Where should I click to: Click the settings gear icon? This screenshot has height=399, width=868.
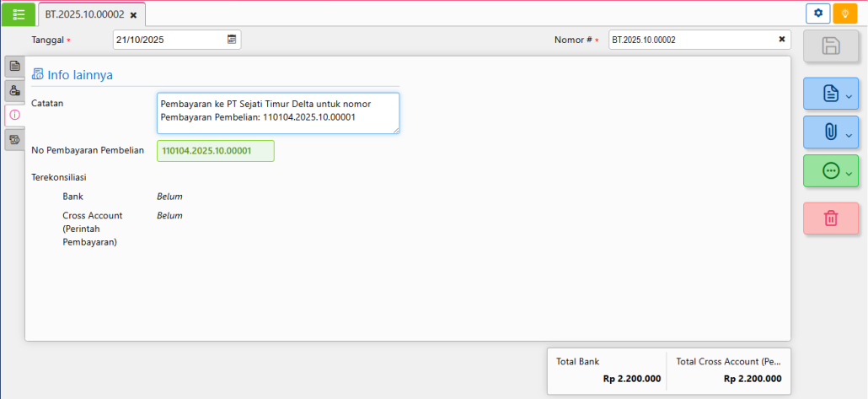click(817, 13)
